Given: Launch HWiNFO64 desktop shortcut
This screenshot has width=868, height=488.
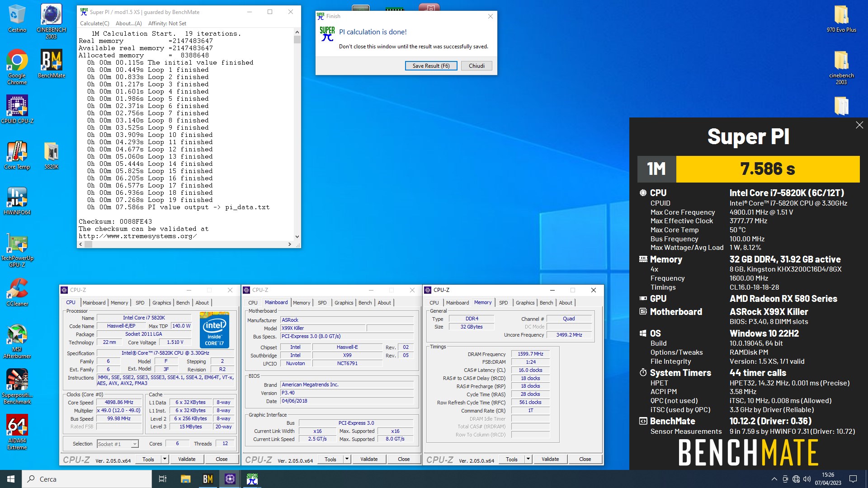Looking at the screenshot, I should tap(17, 201).
